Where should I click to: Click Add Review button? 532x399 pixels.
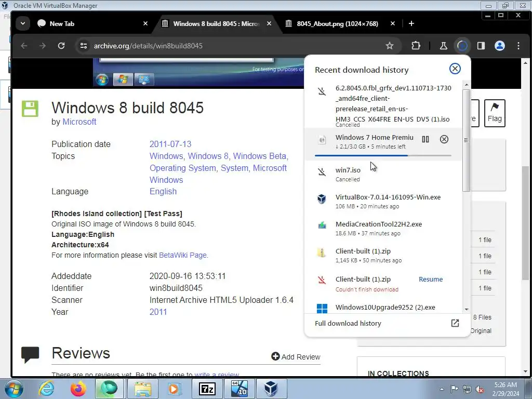click(x=296, y=356)
